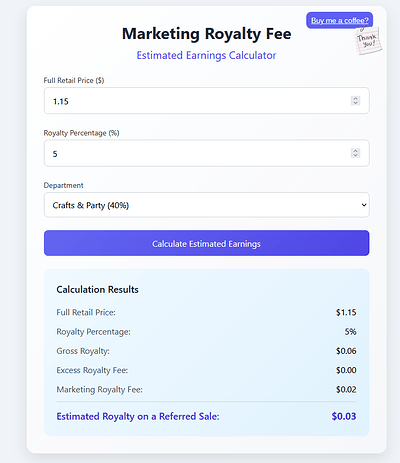Open the Department dropdown showing Crafts & Party
This screenshot has width=400, height=463.
206,205
